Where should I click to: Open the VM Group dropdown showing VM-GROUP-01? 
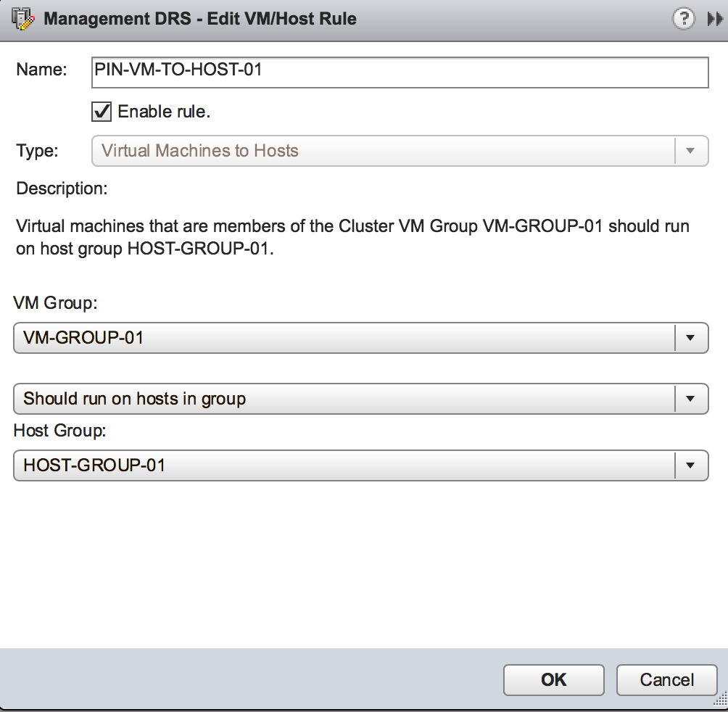pos(344,337)
